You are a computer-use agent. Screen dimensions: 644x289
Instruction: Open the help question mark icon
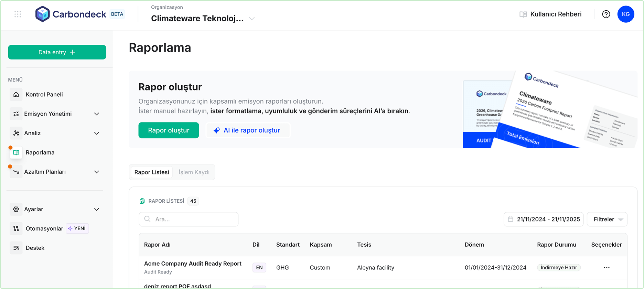(x=606, y=14)
